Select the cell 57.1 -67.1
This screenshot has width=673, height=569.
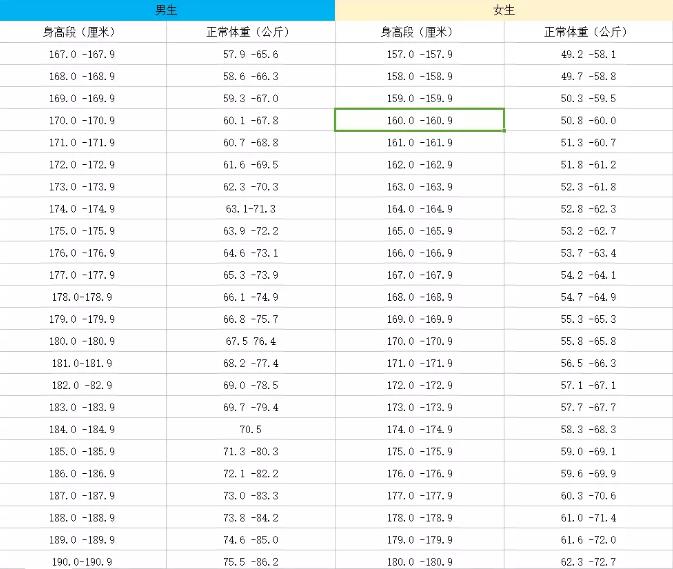588,385
